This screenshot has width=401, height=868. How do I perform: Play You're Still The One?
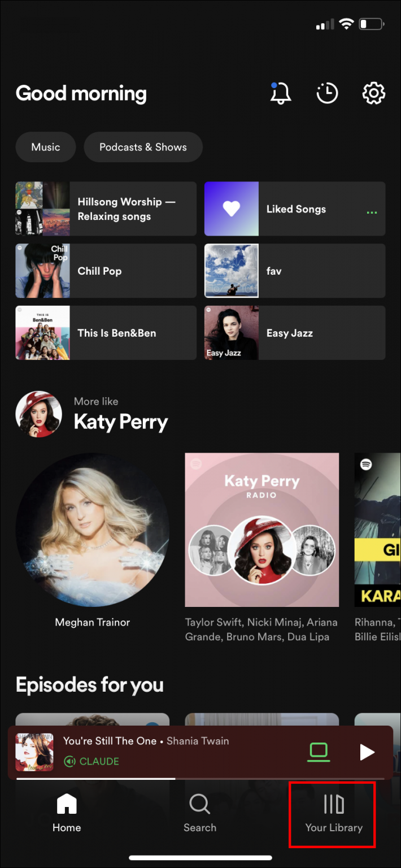tap(367, 752)
